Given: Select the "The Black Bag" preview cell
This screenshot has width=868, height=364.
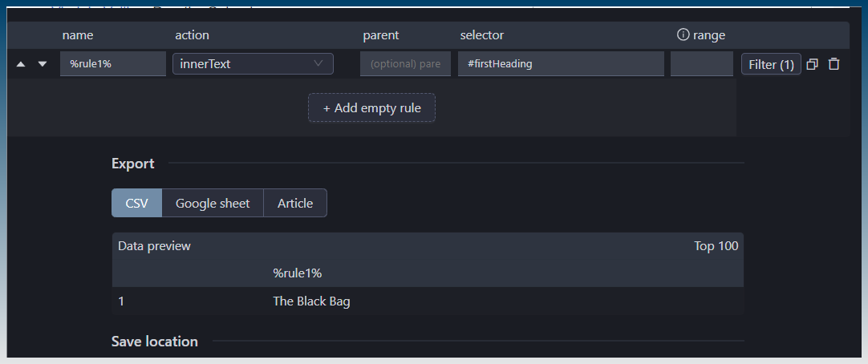Looking at the screenshot, I should 311,301.
